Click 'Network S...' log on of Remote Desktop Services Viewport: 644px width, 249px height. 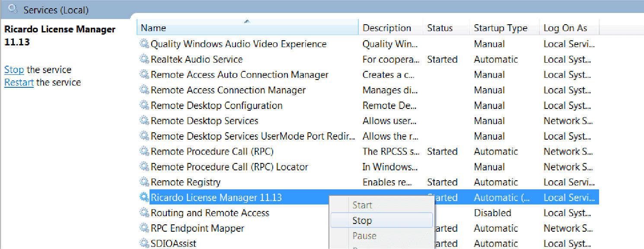(568, 121)
